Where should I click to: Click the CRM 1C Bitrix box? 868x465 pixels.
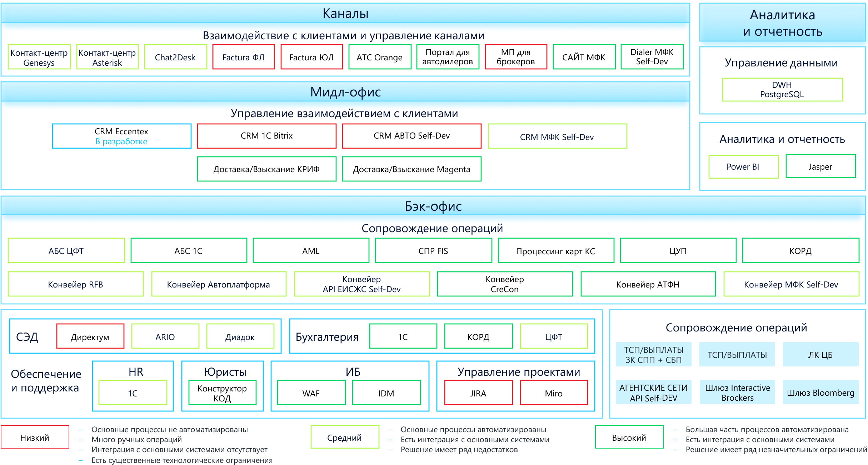267,136
